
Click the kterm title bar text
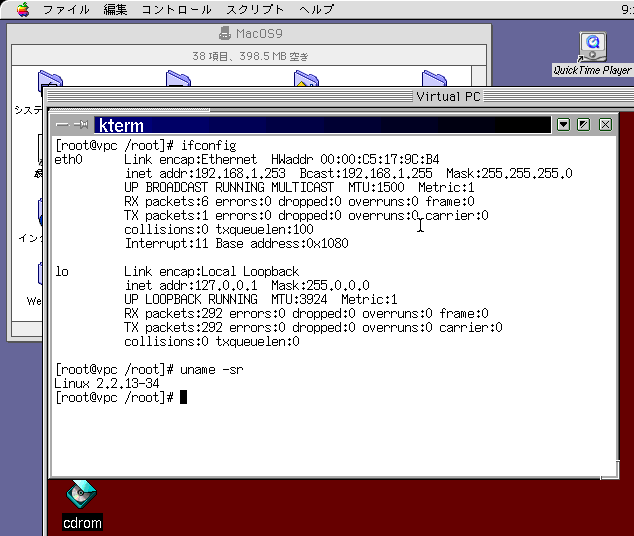point(121,125)
